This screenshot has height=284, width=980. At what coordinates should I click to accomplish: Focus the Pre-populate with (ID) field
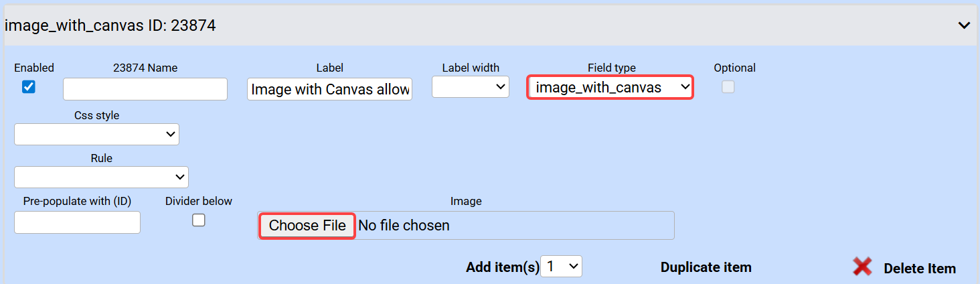click(x=77, y=222)
